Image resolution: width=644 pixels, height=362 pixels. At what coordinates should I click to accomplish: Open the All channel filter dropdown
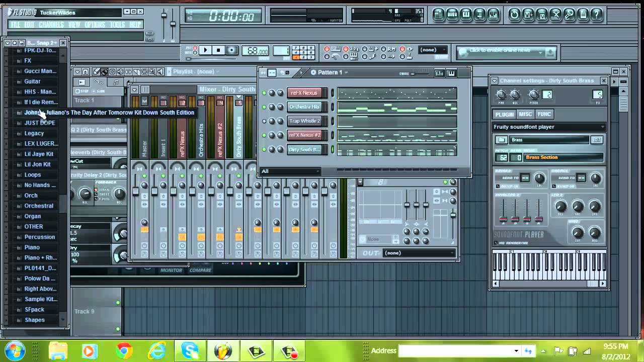(x=290, y=171)
